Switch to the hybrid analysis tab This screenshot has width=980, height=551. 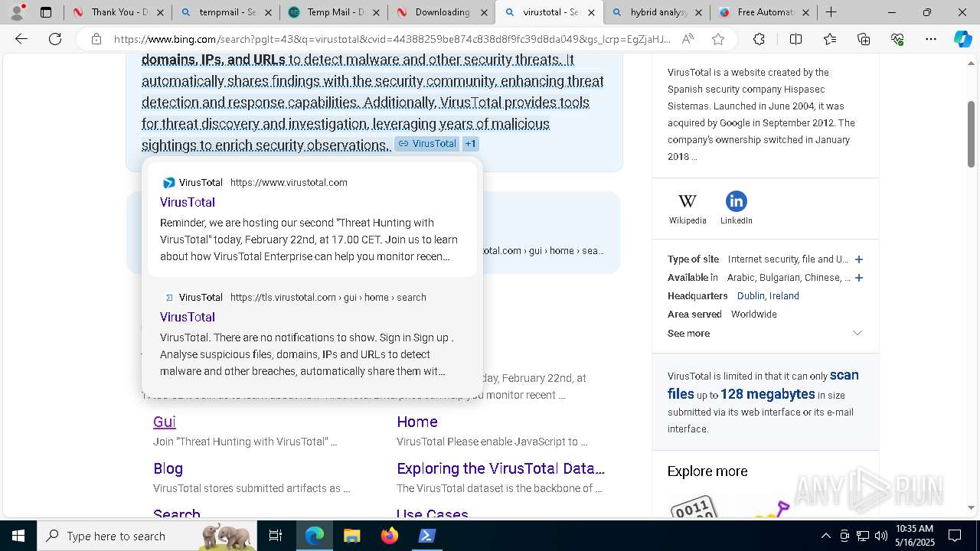[x=656, y=12]
